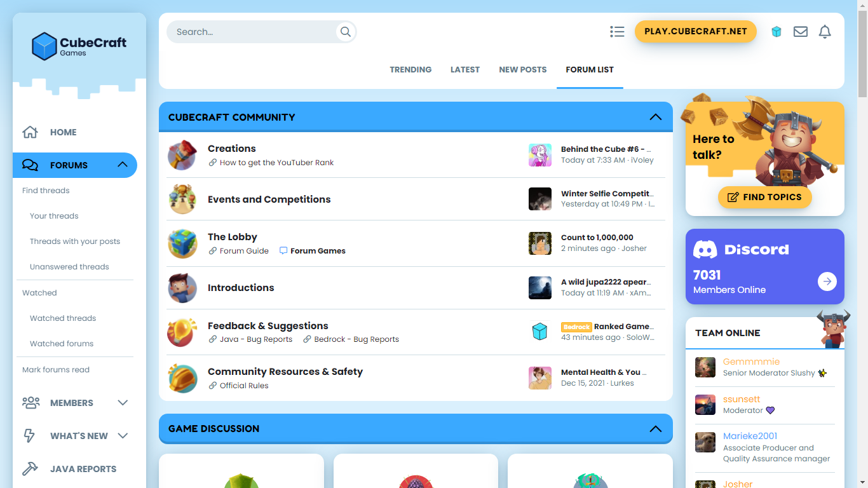Open the bell notifications icon
The image size is (868, 488).
click(x=825, y=32)
